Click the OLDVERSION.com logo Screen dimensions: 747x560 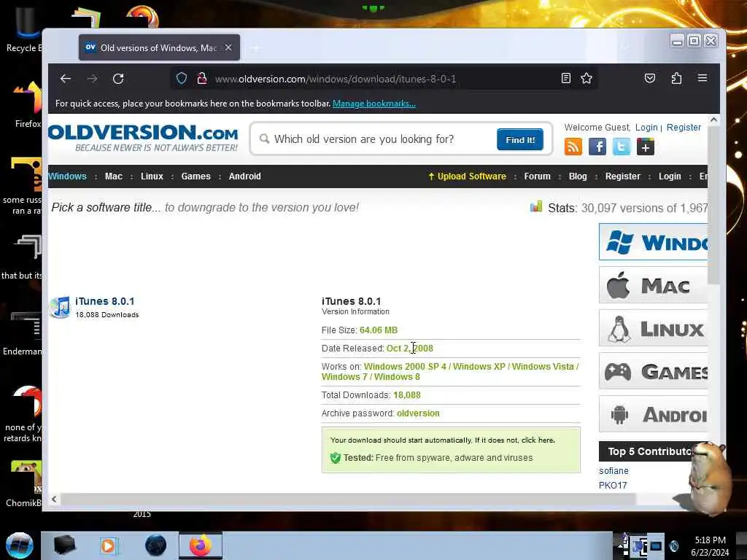click(143, 138)
